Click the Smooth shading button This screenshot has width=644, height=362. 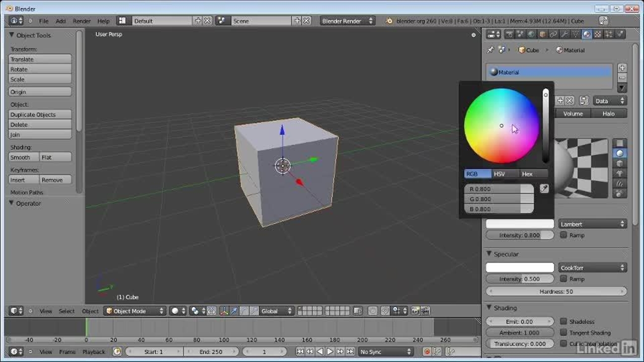[x=24, y=157]
